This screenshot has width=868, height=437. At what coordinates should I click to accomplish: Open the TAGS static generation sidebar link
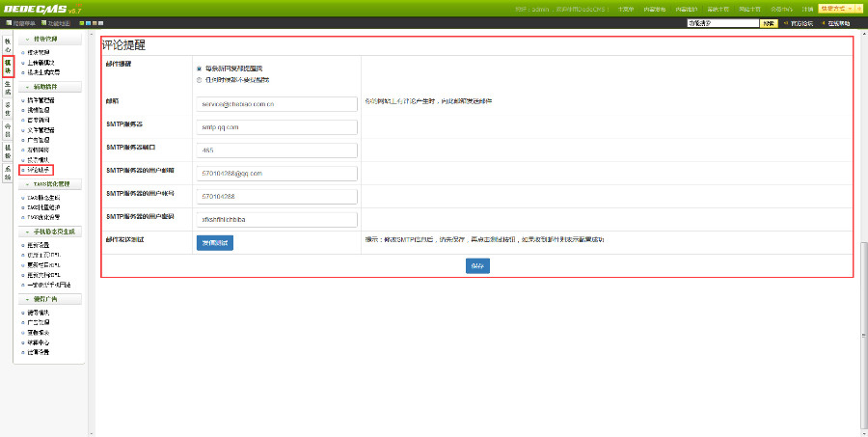pos(43,198)
